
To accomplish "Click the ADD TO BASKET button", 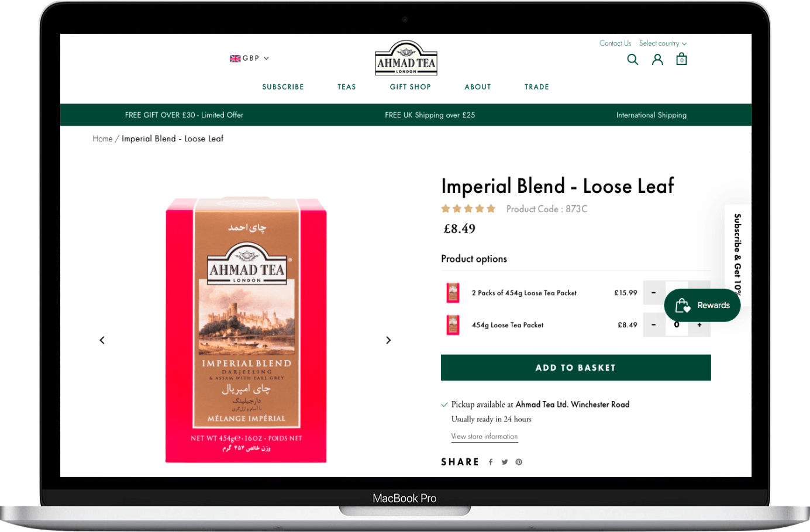I will click(575, 368).
